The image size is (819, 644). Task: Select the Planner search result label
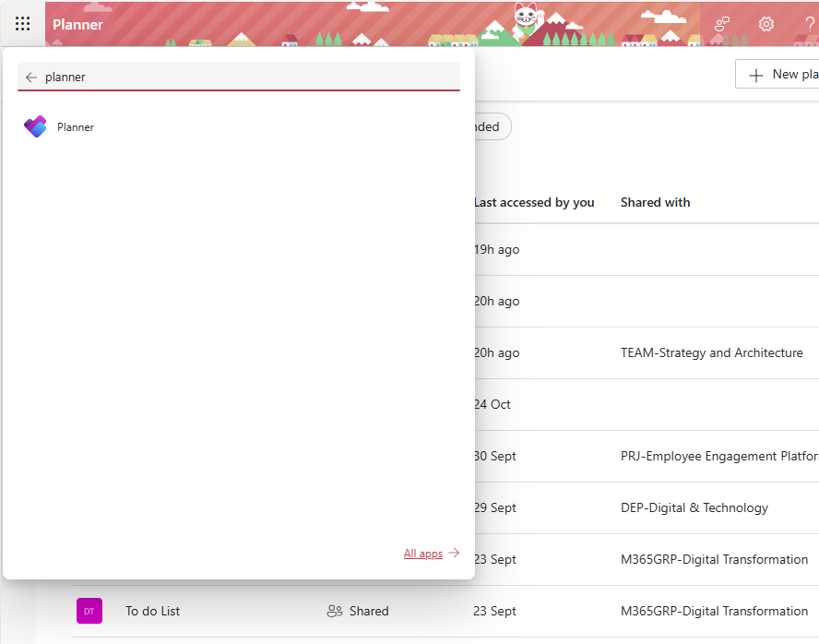[x=76, y=127]
